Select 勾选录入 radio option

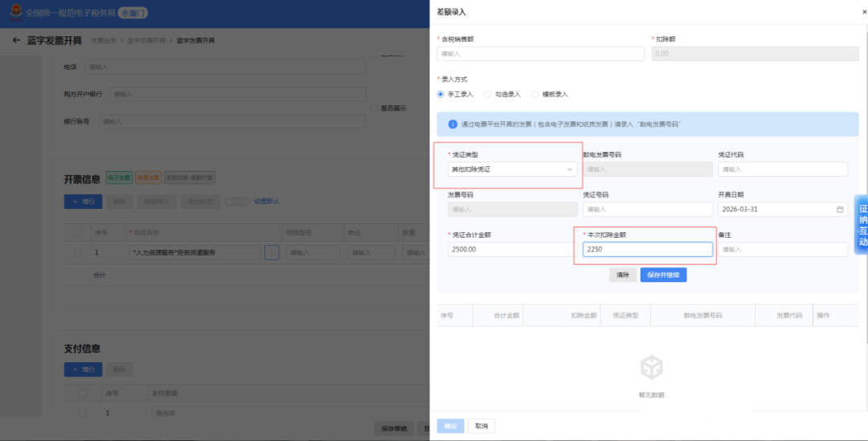pos(488,95)
